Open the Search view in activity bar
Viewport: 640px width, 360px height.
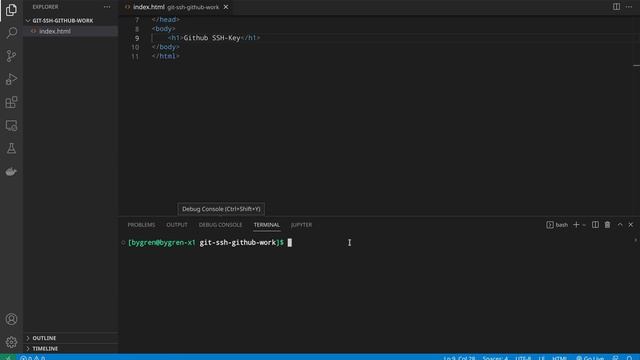click(11, 33)
